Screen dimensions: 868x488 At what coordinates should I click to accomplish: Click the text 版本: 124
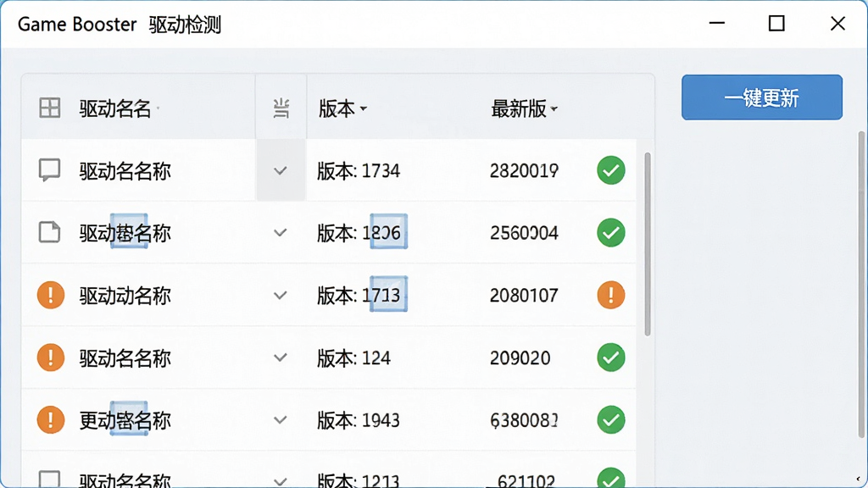353,358
